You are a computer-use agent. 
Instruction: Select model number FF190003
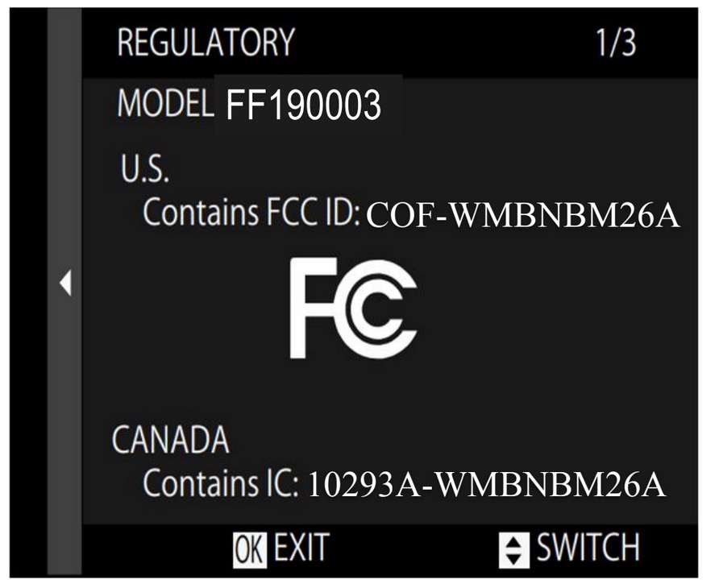(x=304, y=105)
